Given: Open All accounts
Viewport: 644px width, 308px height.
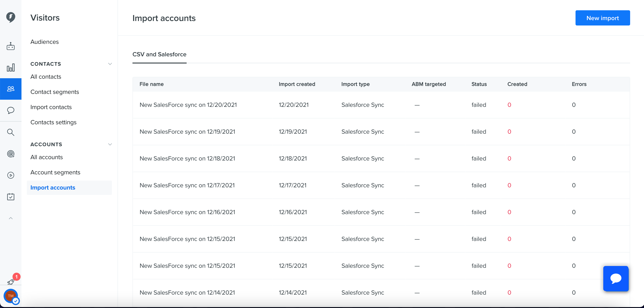Looking at the screenshot, I should [x=47, y=157].
